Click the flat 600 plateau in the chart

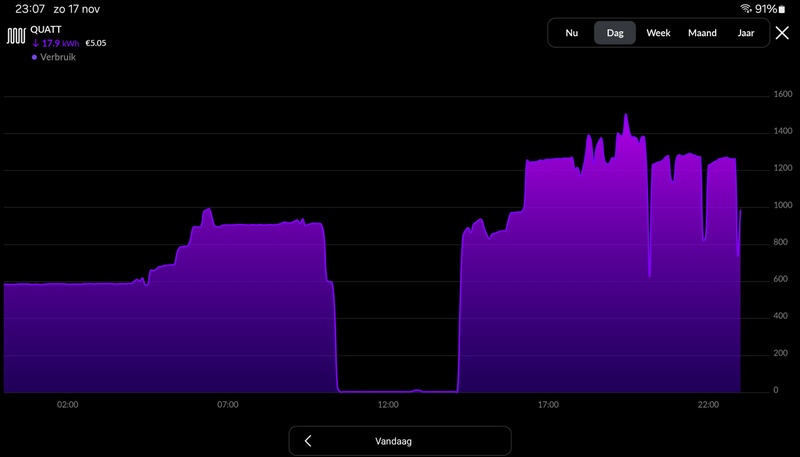tap(66, 284)
